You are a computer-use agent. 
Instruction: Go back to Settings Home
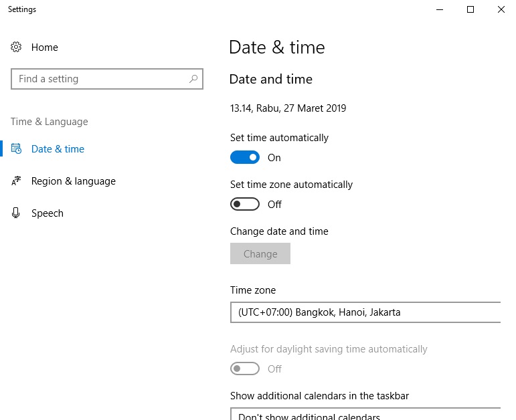(x=44, y=47)
